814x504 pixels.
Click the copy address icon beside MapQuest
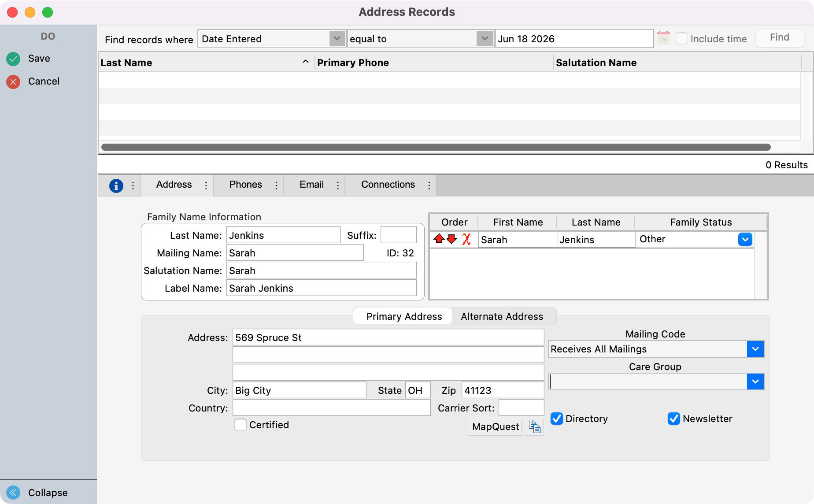pyautogui.click(x=535, y=426)
